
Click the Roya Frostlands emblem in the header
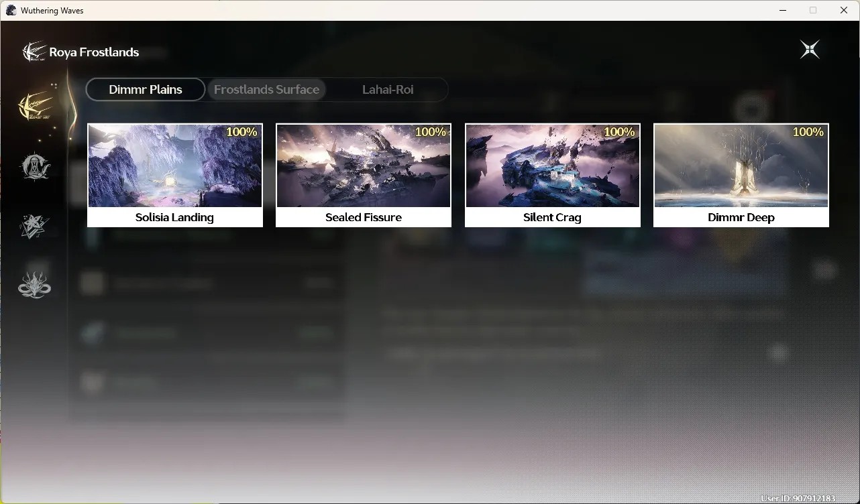[x=34, y=52]
